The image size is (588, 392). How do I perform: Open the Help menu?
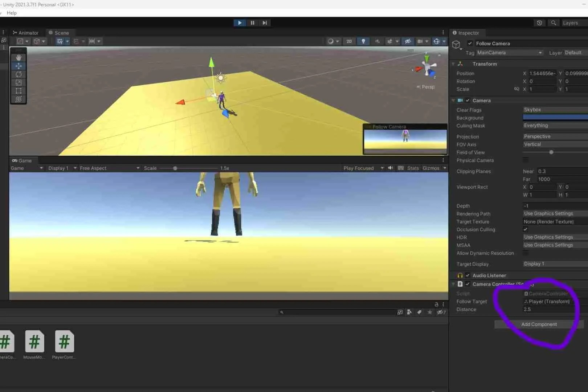tap(11, 13)
